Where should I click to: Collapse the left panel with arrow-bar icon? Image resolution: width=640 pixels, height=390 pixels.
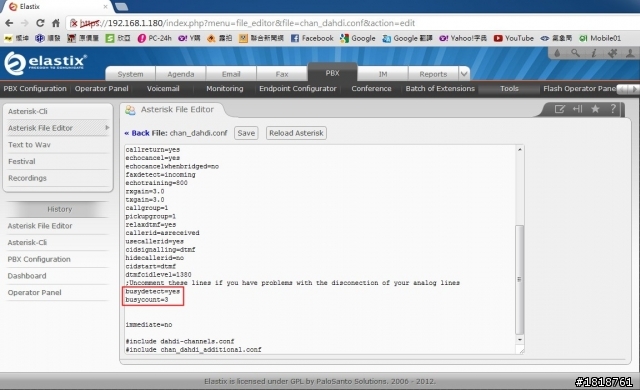pos(578,109)
